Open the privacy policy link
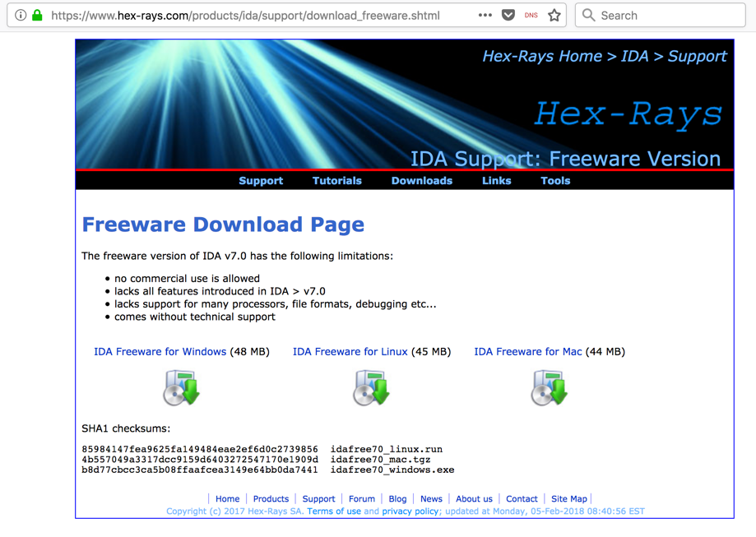This screenshot has width=756, height=537. tap(410, 512)
